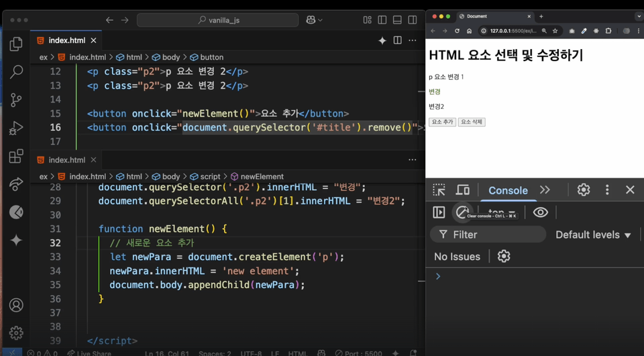Show more DevTools tabs chevron
644x356 pixels.
click(545, 189)
